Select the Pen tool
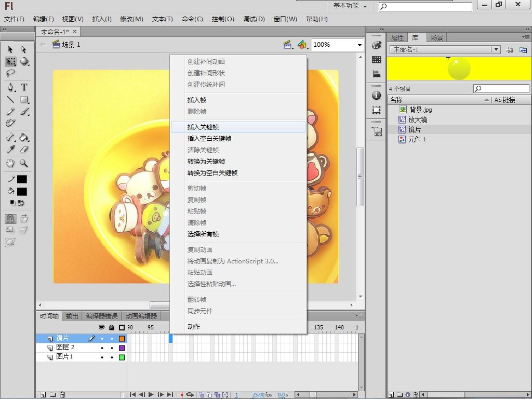Image resolution: width=532 pixels, height=399 pixels. coord(10,87)
